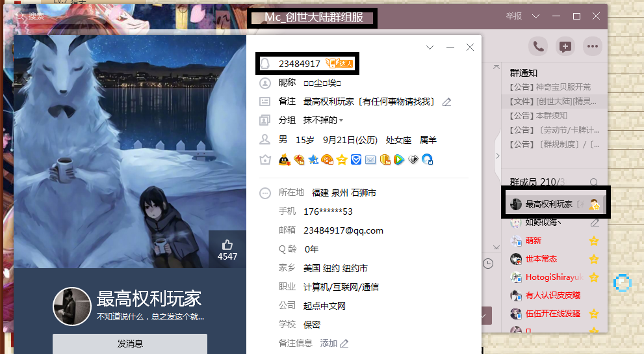
Task: Click the blue browser level 3 badge
Action: 428,159
